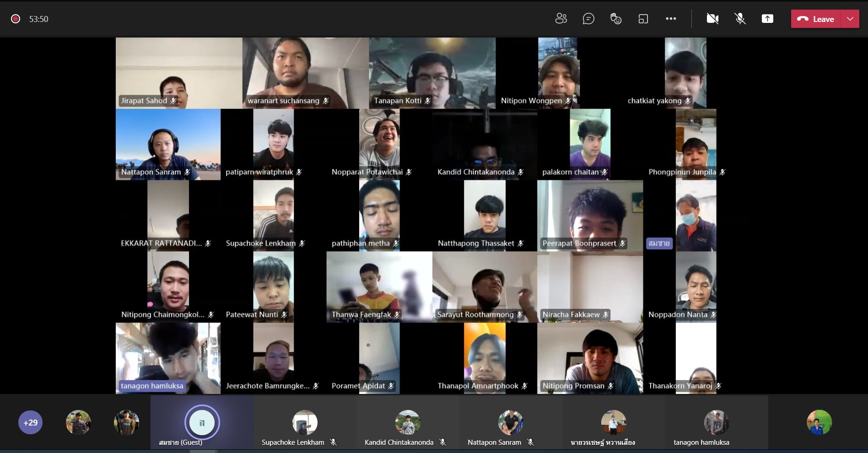
Task: Show the +29 additional participants
Action: coord(31,422)
